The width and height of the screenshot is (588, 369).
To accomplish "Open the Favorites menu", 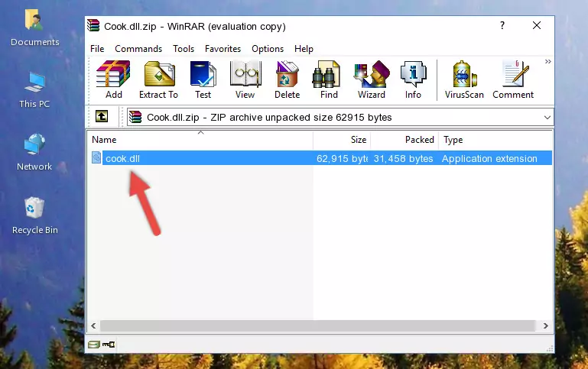I will point(223,49).
